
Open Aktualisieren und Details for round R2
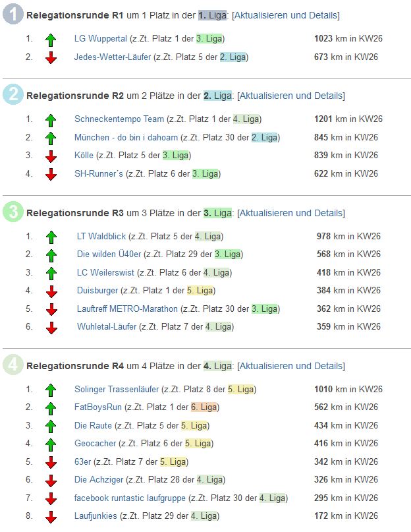point(290,96)
